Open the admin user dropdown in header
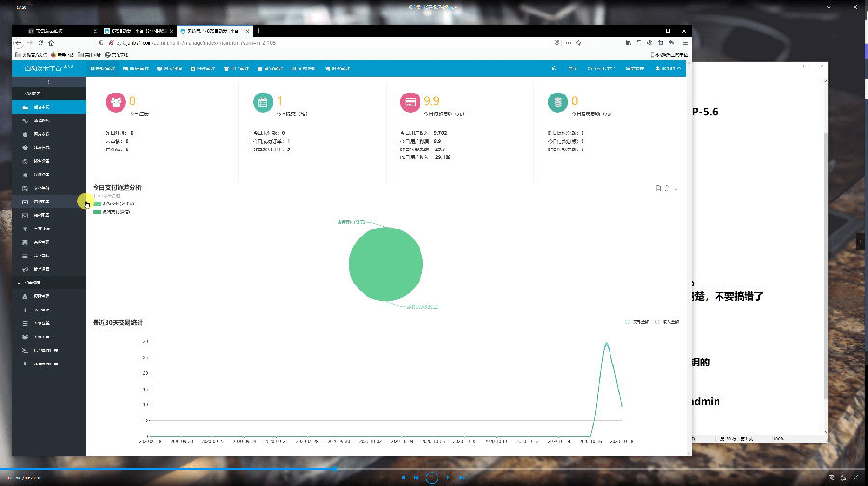Screen dimensions: 868x486 click(x=667, y=68)
